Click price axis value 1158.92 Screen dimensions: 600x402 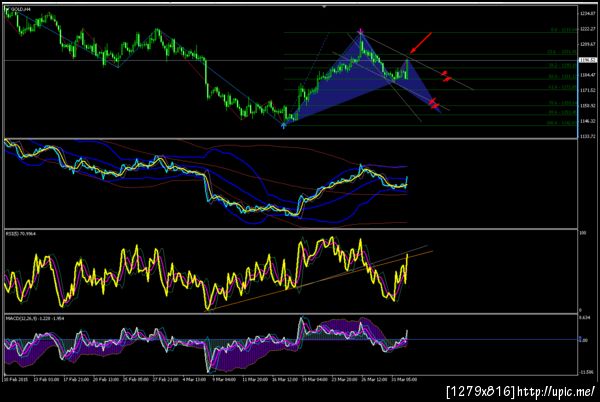click(x=588, y=106)
